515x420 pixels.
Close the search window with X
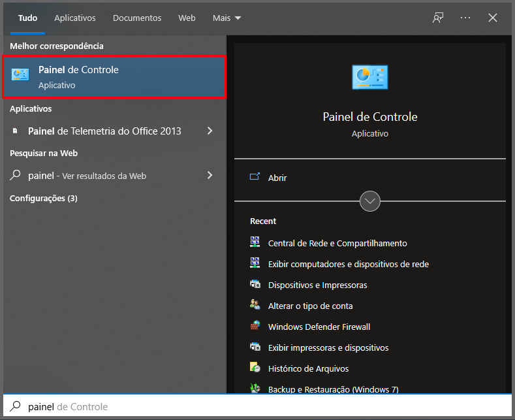coord(493,18)
